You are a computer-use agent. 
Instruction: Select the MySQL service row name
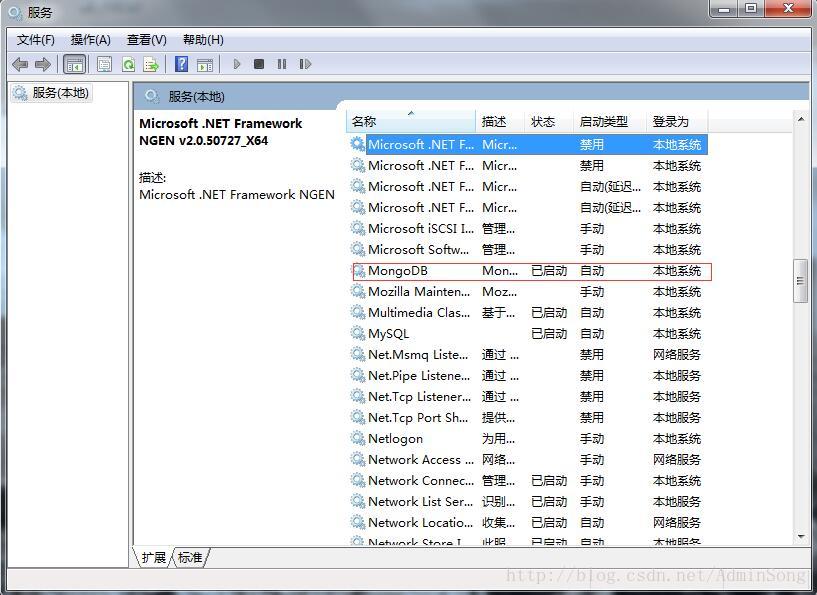tap(389, 334)
